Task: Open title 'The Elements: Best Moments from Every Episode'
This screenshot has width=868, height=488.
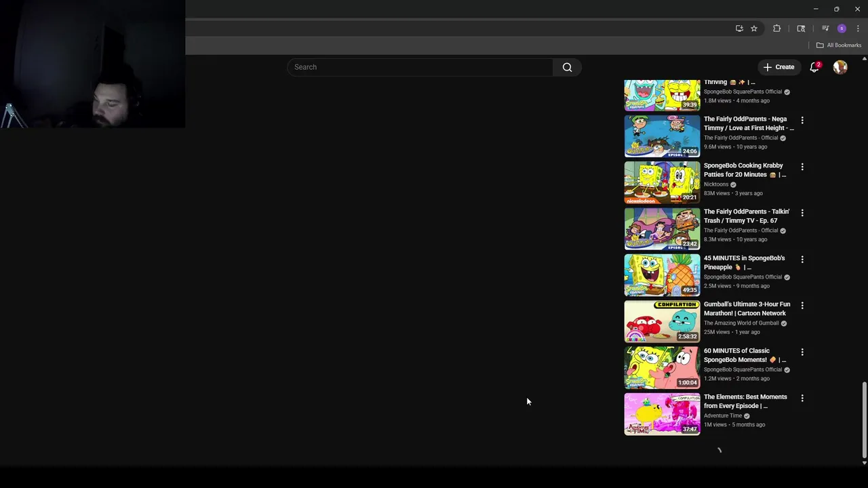Action: (745, 401)
